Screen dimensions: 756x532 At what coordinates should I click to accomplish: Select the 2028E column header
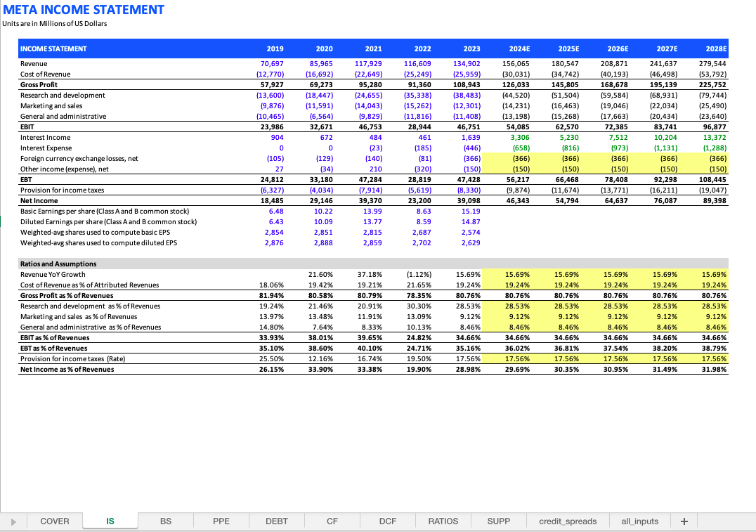(x=716, y=48)
